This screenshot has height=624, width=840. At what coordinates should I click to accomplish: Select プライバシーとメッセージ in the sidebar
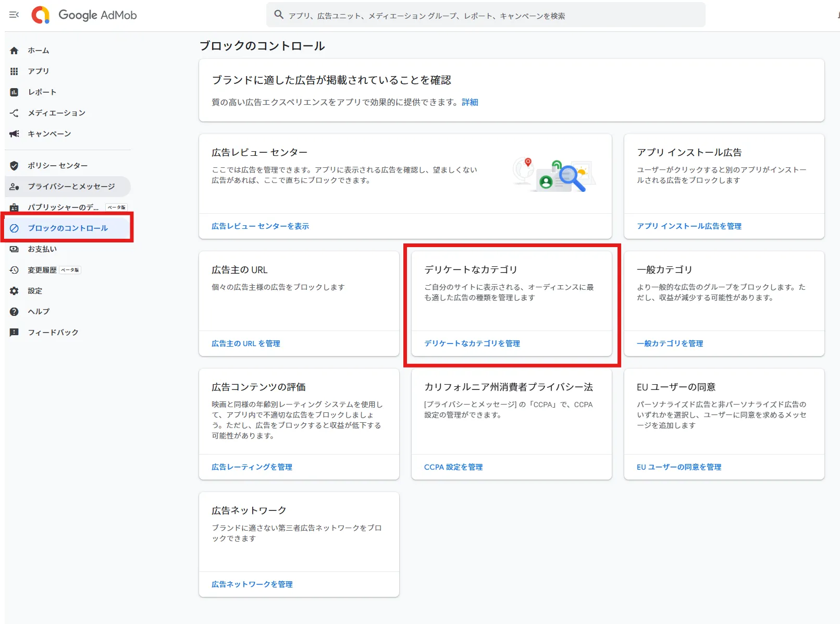[68, 187]
